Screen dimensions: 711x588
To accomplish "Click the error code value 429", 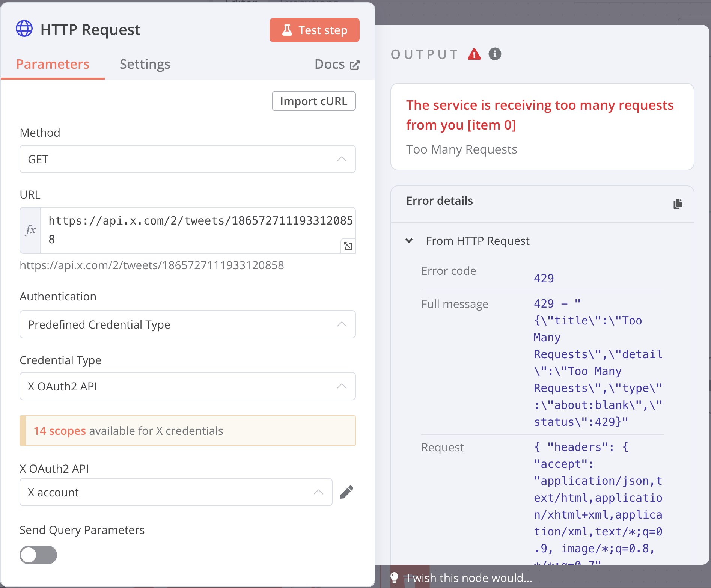I will click(544, 278).
